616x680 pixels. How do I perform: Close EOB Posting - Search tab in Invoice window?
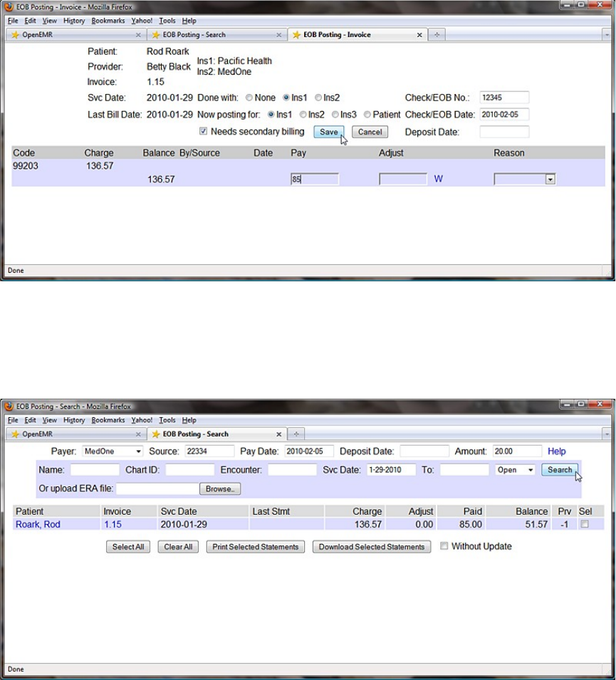[279, 35]
